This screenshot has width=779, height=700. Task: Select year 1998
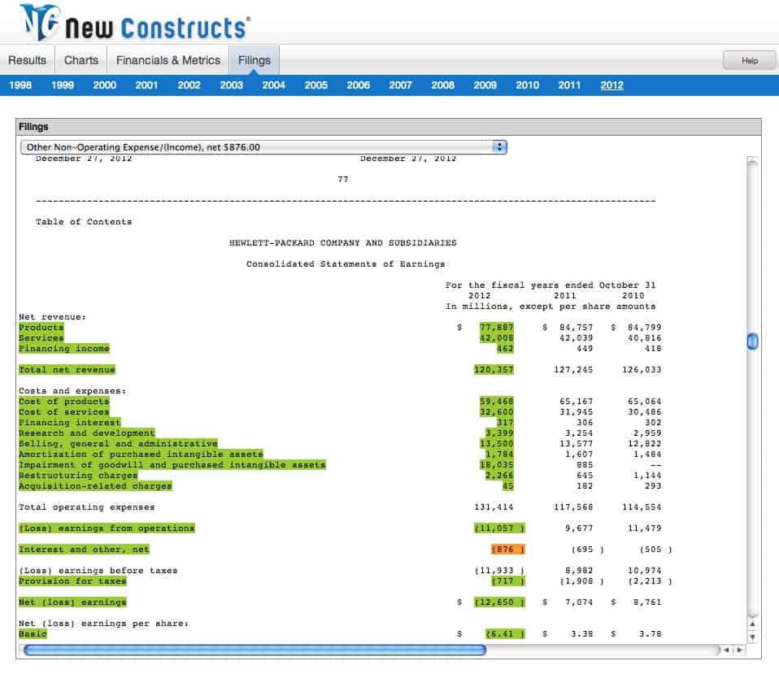point(20,85)
